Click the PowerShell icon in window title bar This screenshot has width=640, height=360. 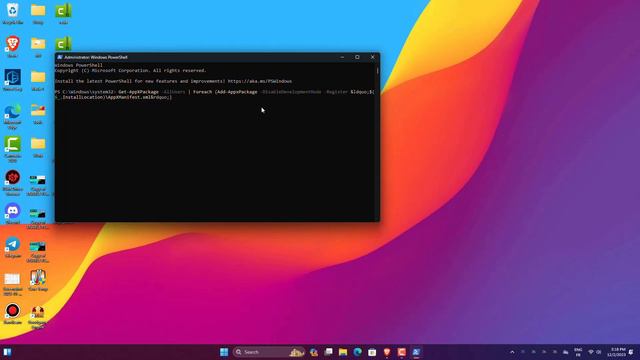[60, 57]
